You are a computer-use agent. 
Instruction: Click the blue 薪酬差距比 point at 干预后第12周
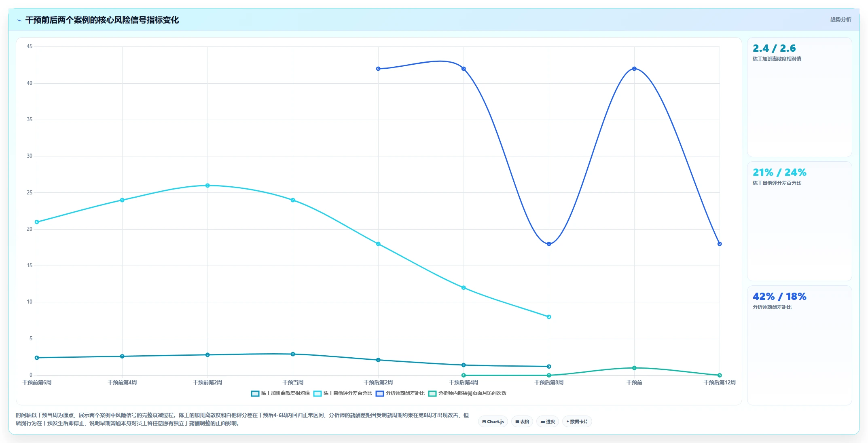[720, 244]
